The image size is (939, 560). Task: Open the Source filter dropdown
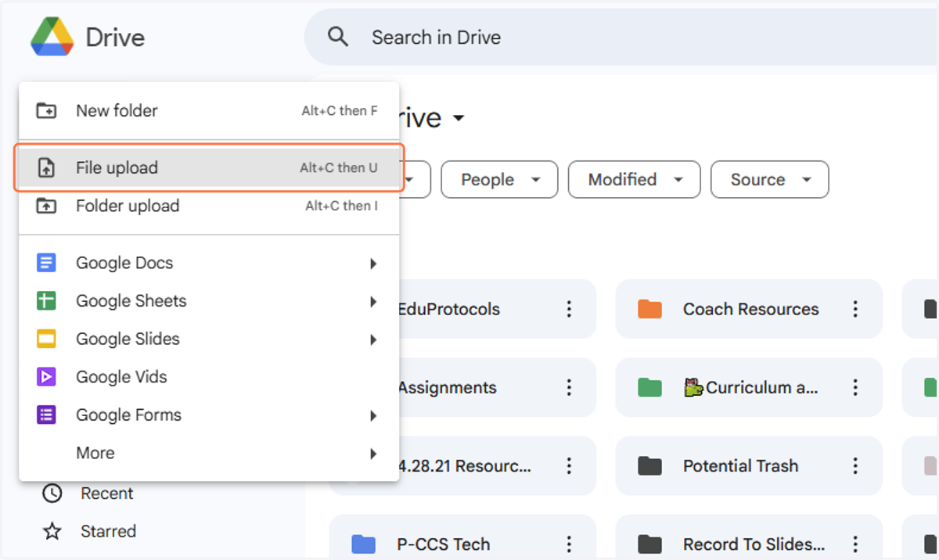769,179
